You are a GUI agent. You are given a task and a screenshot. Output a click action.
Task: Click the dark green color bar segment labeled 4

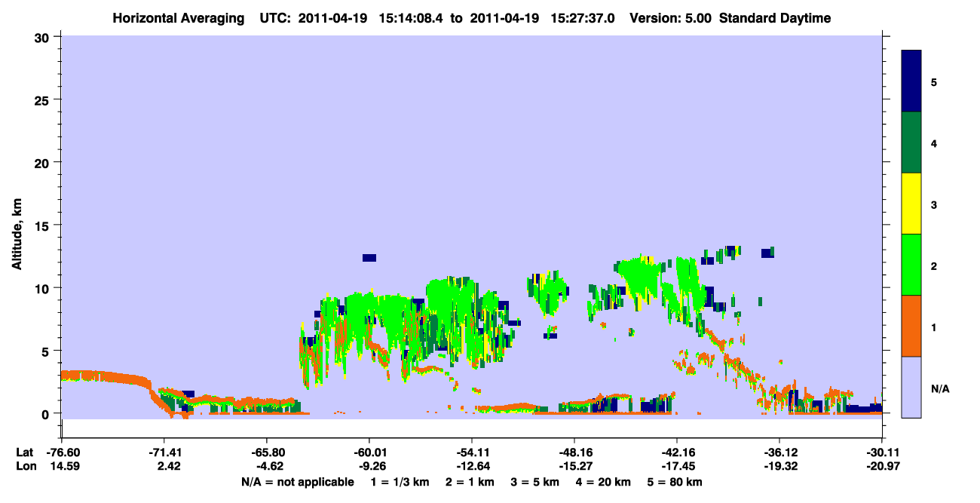tap(911, 143)
